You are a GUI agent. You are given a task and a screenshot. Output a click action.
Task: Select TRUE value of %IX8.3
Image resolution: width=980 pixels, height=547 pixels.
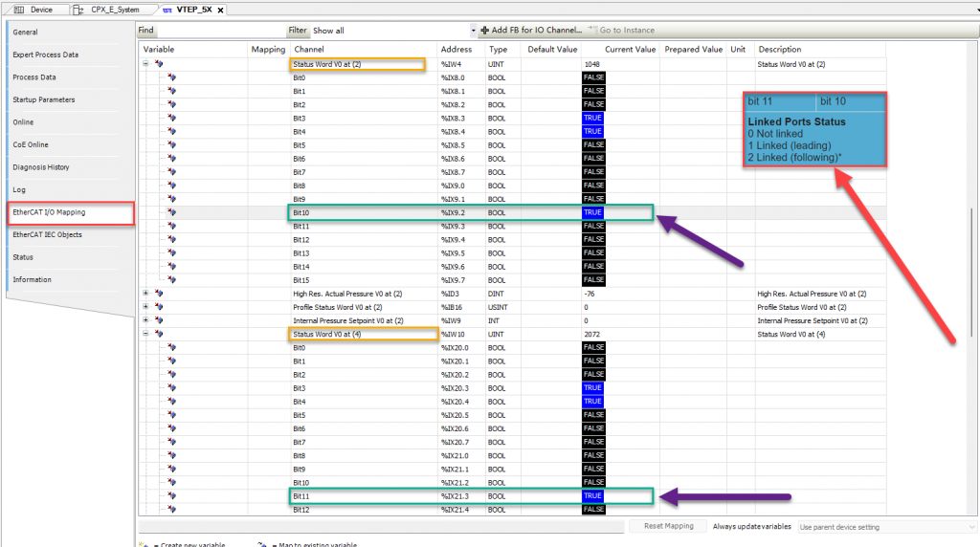point(592,118)
